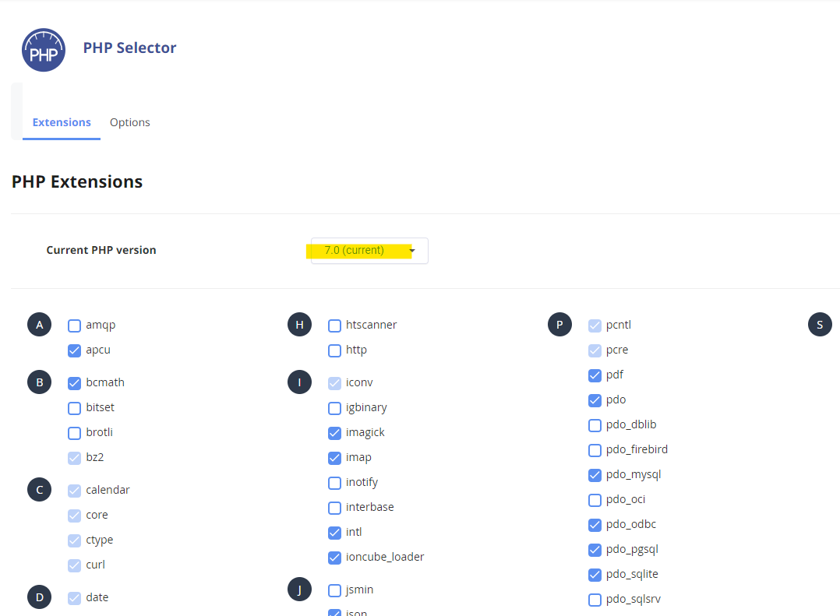Disable the pdo_sqlite extension
Image resolution: width=840 pixels, height=616 pixels.
[595, 575]
